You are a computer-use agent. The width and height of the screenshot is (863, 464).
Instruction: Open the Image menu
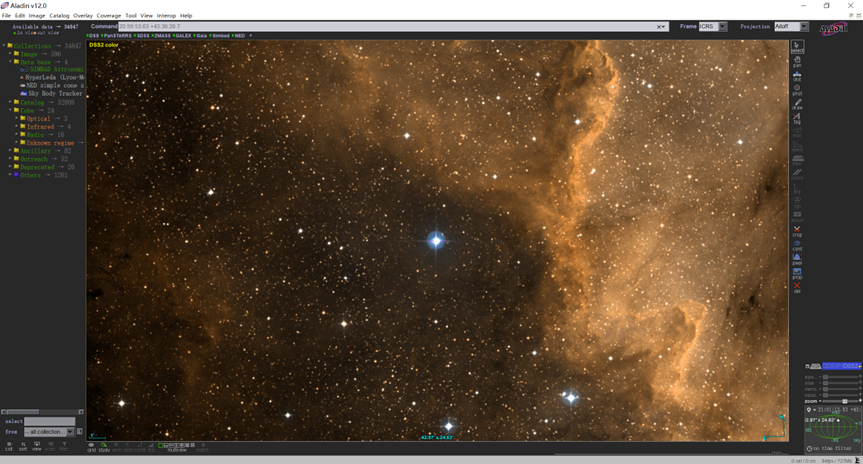pos(37,15)
